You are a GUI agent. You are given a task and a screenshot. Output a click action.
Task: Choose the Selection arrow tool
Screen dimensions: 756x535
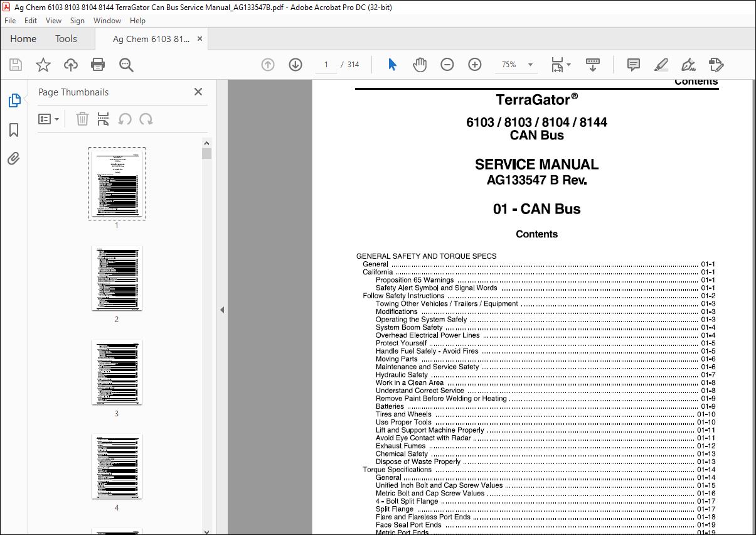tap(392, 65)
